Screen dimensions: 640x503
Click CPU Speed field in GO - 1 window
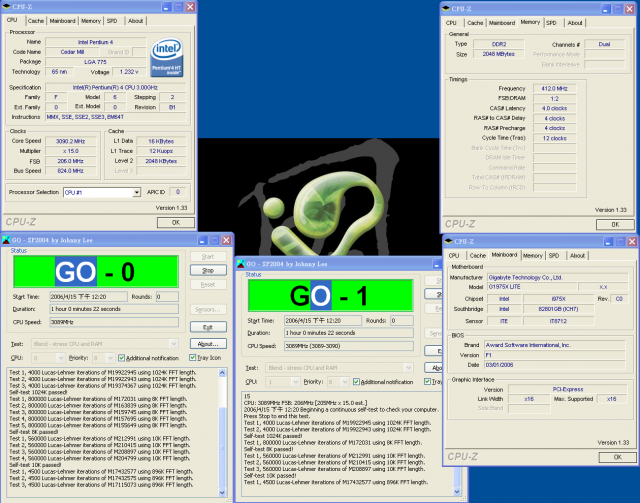click(349, 346)
